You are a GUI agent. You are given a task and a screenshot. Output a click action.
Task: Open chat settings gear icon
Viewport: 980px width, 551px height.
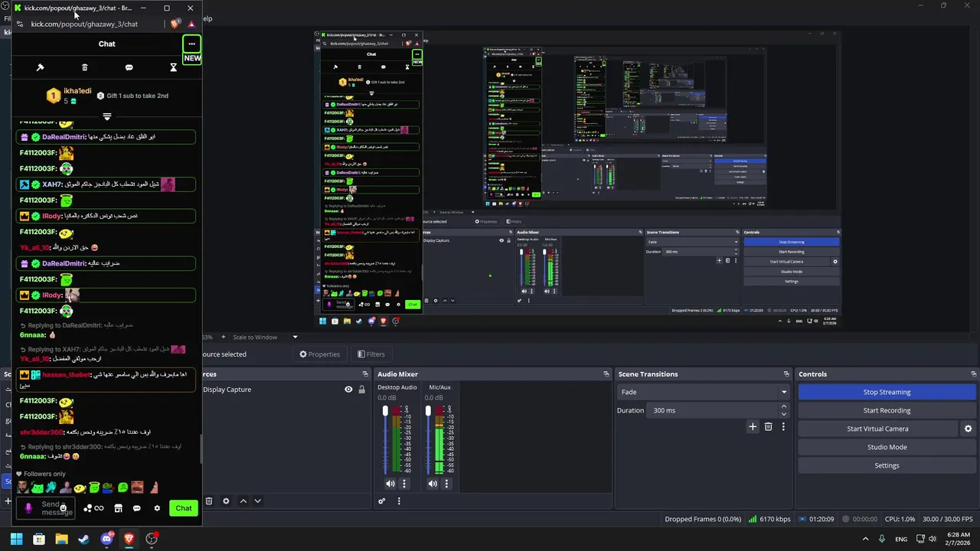pyautogui.click(x=157, y=508)
